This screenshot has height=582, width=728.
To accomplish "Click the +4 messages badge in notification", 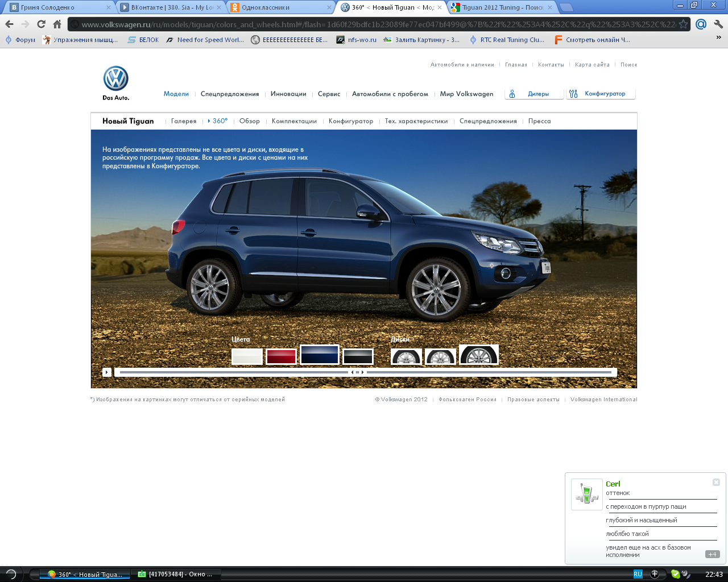I will (712, 554).
